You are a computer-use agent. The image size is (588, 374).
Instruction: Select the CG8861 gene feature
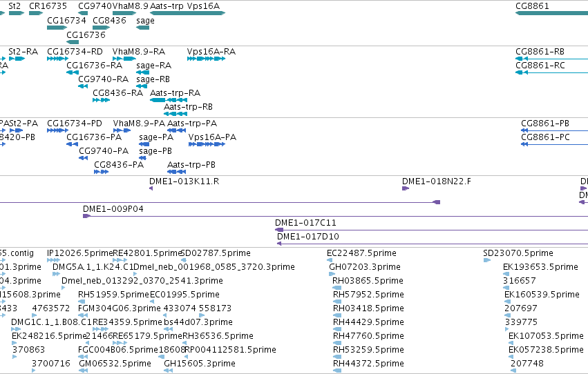pos(551,13)
